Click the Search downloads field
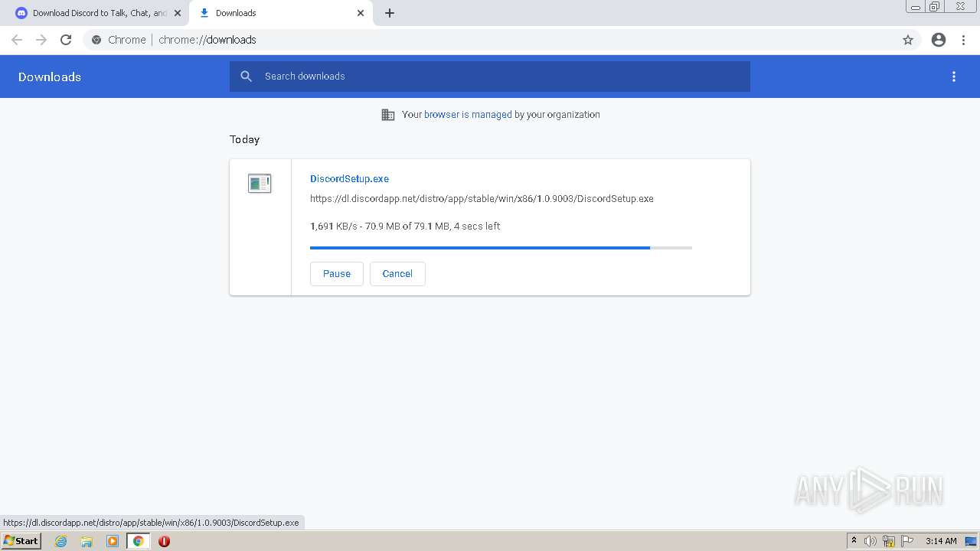This screenshot has height=551, width=980. pyautogui.click(x=490, y=77)
